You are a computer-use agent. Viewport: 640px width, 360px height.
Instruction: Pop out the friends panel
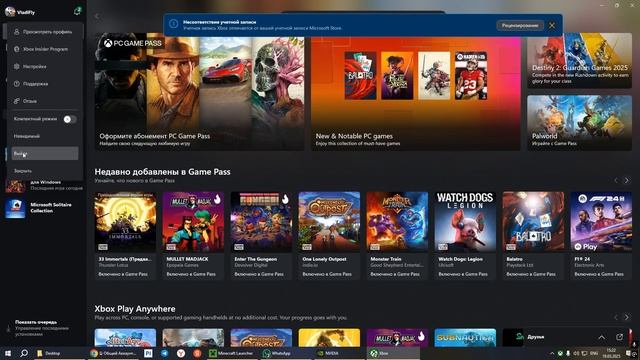coord(619,337)
